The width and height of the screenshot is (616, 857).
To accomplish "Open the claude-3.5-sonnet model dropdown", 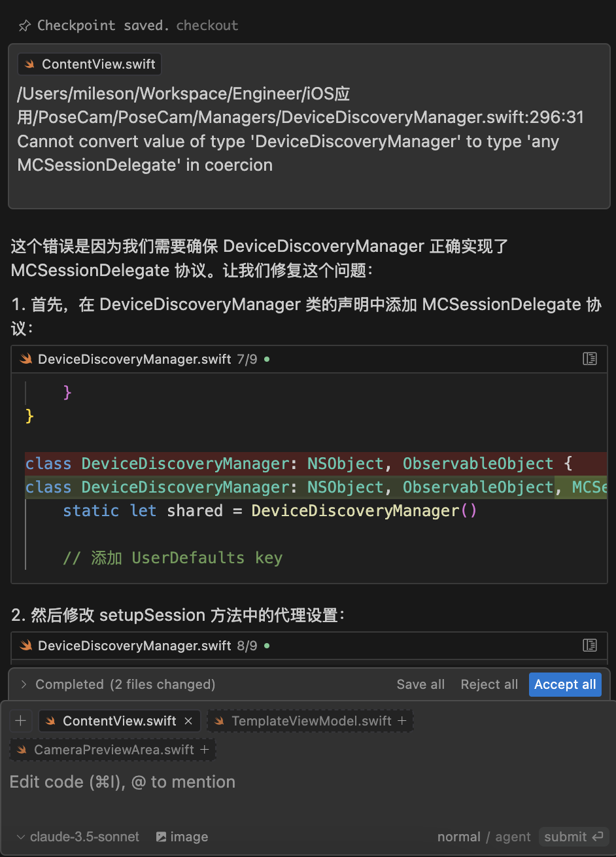I will click(x=78, y=837).
